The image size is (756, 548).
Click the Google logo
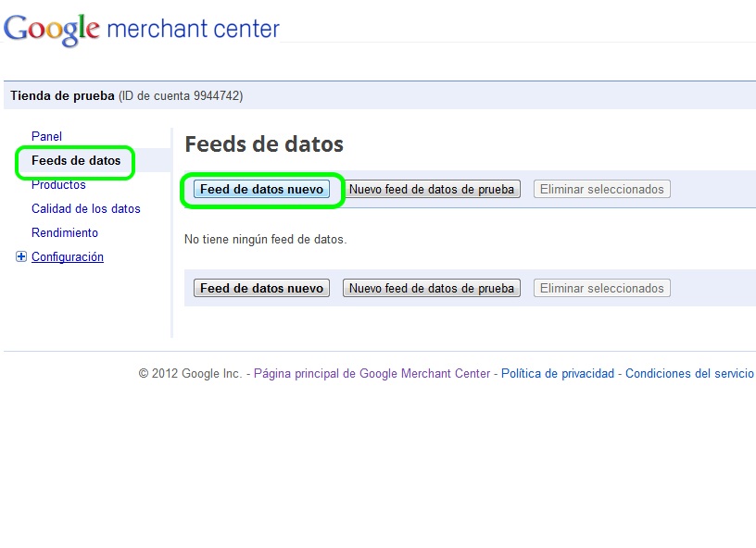click(52, 29)
